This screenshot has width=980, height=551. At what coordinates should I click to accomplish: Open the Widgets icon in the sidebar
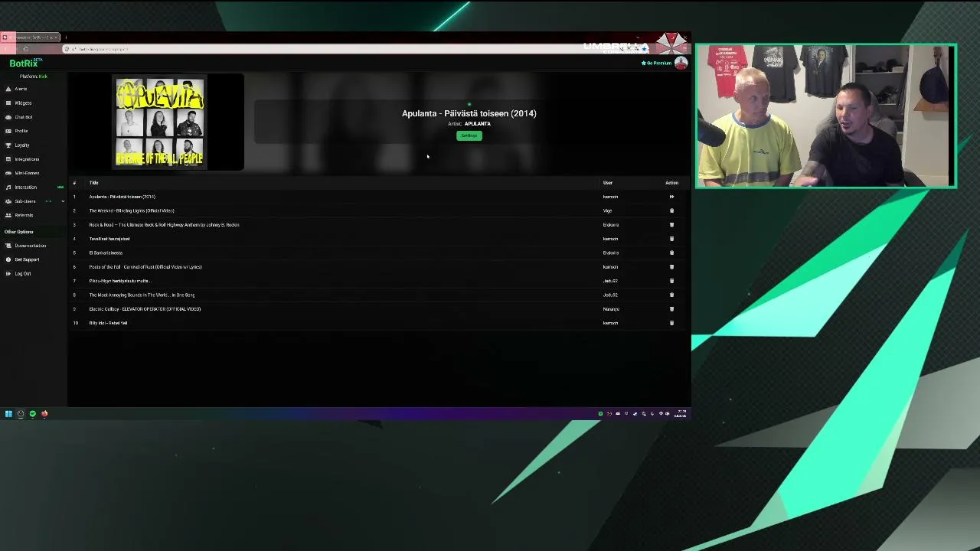(x=8, y=103)
